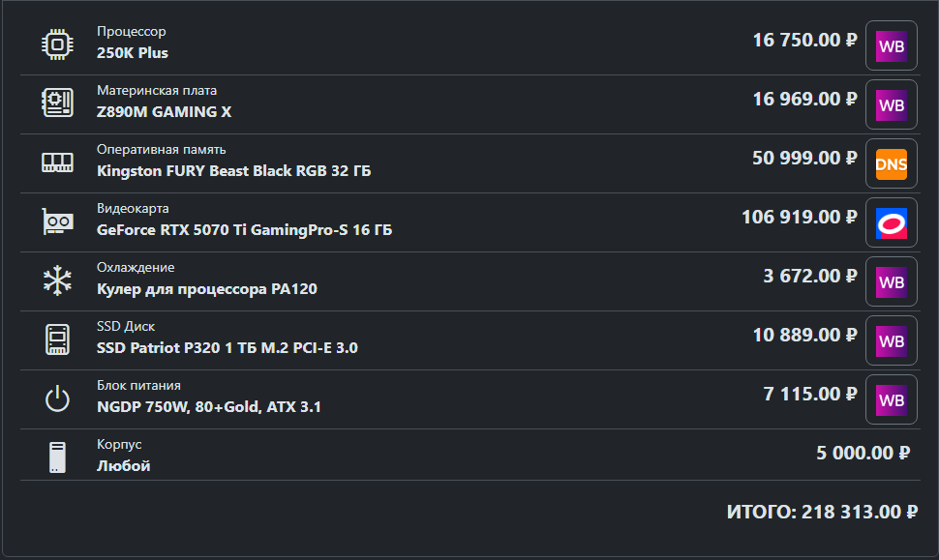Screen dimensions: 939x560
Task: Click the RAM module icon
Action: point(57,162)
